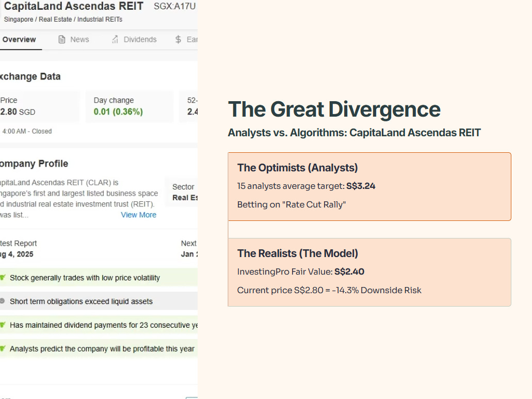
Task: Click The Realists (The Model) card heading
Action: 298,253
